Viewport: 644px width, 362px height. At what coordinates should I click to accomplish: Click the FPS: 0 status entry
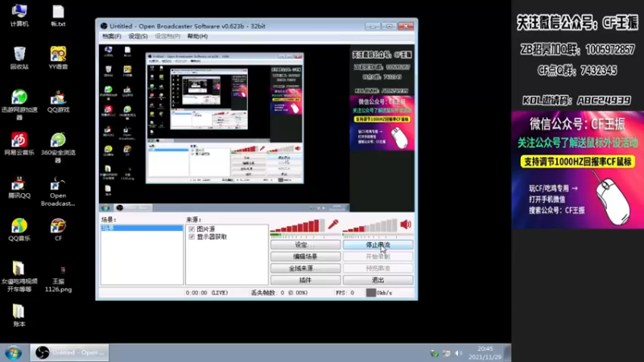(345, 293)
